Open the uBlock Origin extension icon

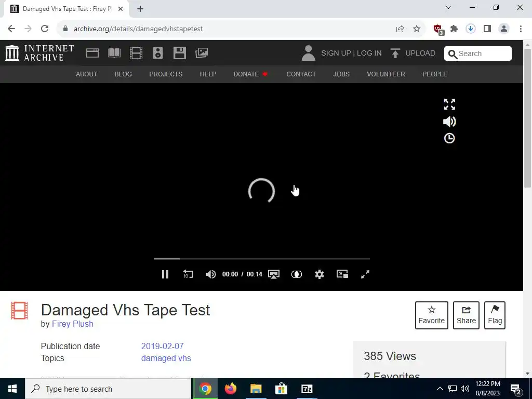[x=438, y=29]
